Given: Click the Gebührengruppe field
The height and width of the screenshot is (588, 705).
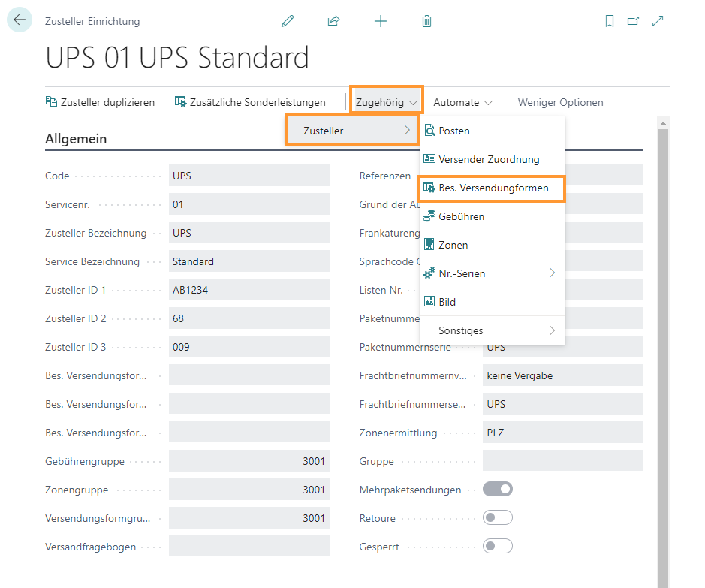Looking at the screenshot, I should coord(249,461).
